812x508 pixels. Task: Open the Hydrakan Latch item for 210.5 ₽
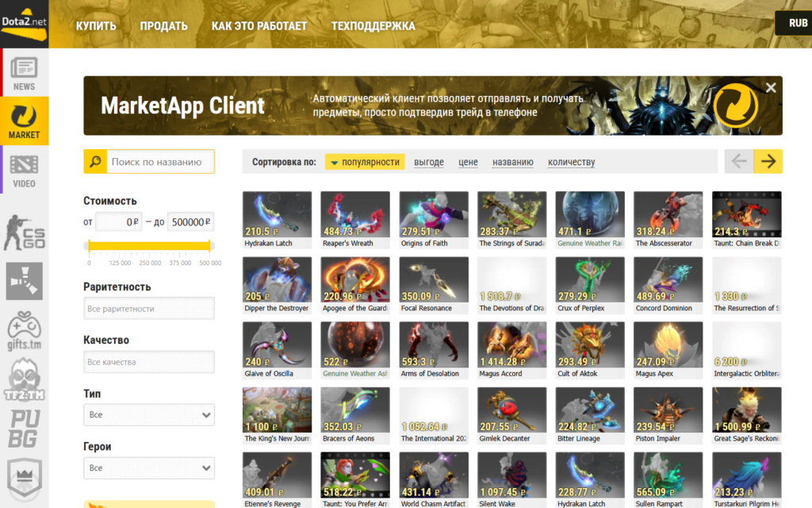[x=277, y=220]
